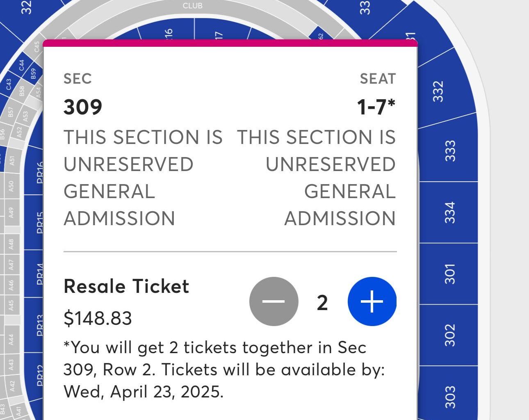Click the CLUB section label
The image size is (529, 420).
pyautogui.click(x=193, y=6)
